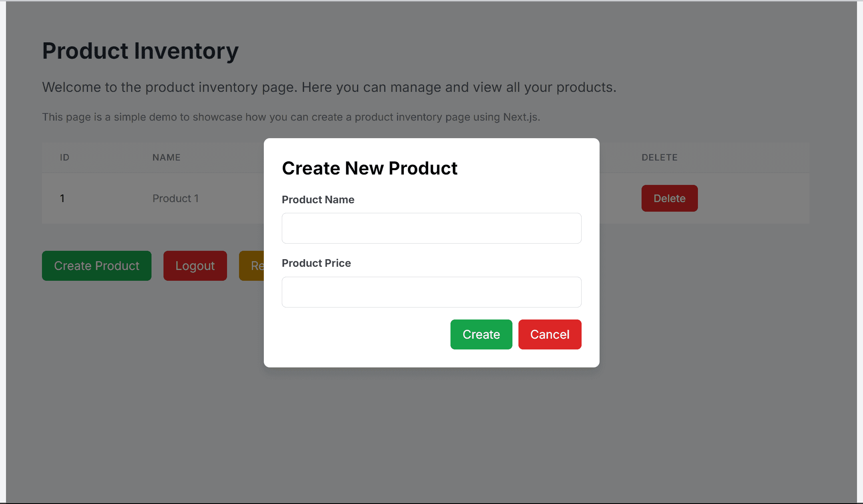863x504 pixels.
Task: Click the Product Inventory page heading
Action: point(140,51)
